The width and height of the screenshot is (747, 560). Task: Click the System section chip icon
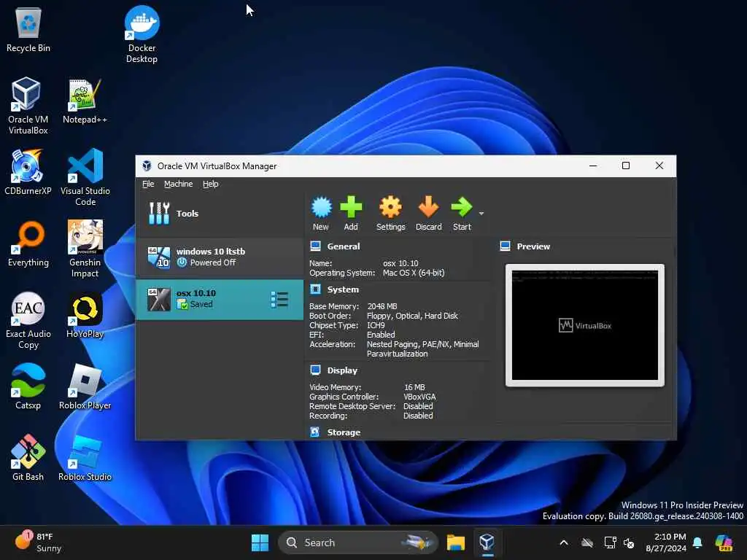[x=315, y=289]
